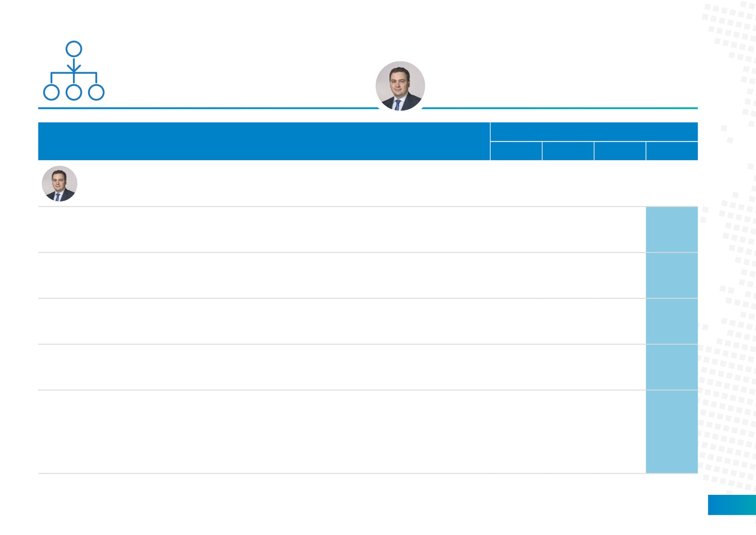Click the first small blue sub-header cell
Image resolution: width=756 pixels, height=535 pixels.
coord(516,151)
